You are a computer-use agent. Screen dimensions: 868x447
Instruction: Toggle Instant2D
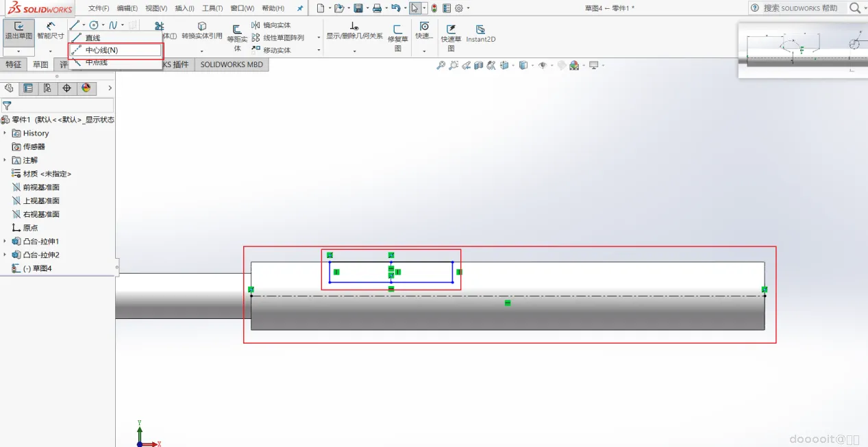481,34
